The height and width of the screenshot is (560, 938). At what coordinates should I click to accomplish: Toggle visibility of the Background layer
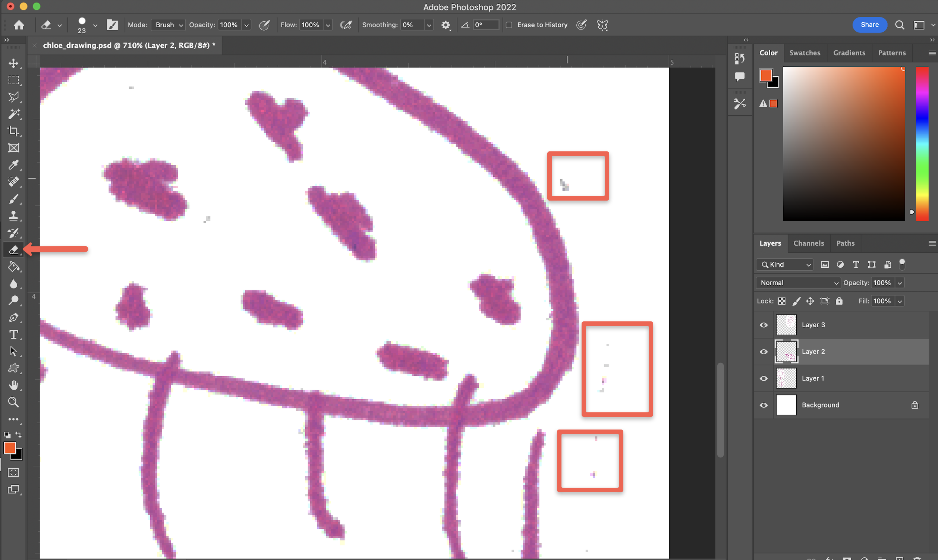click(763, 405)
